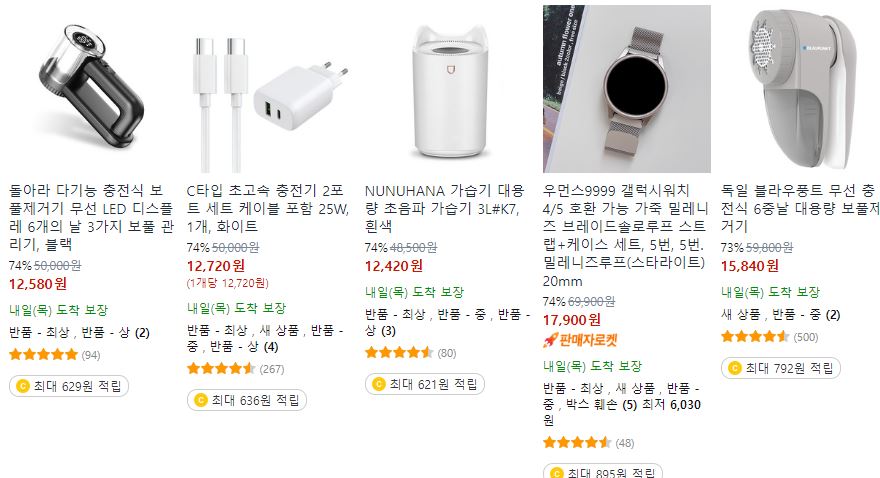The width and height of the screenshot is (880, 478).
Task: Click the star rating with 267 reviews
Action: [x=221, y=369]
